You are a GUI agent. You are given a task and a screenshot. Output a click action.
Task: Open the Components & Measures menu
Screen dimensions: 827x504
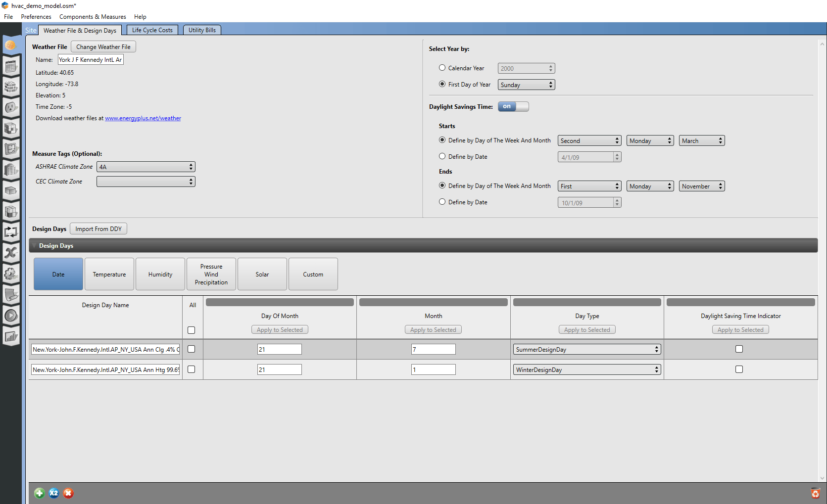click(93, 16)
